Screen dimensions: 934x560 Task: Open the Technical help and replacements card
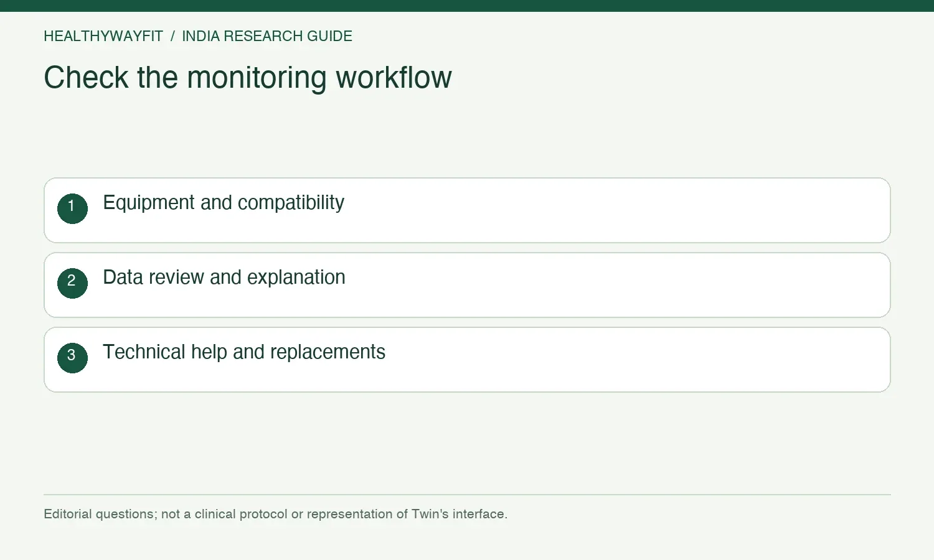(x=467, y=360)
